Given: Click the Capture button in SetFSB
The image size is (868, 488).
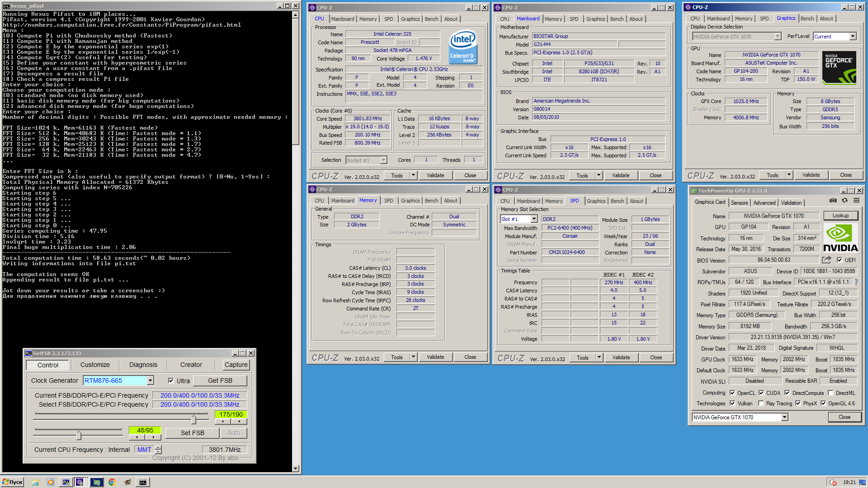Looking at the screenshot, I should point(236,365).
